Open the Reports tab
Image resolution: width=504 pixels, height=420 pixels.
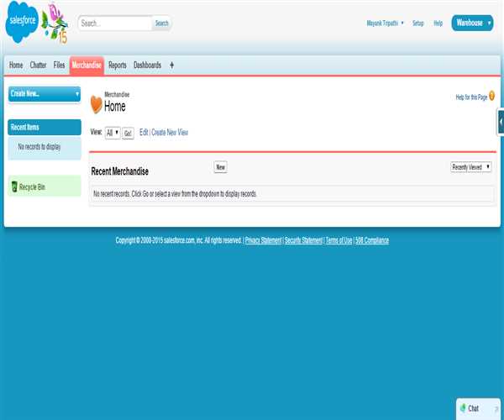click(x=118, y=65)
